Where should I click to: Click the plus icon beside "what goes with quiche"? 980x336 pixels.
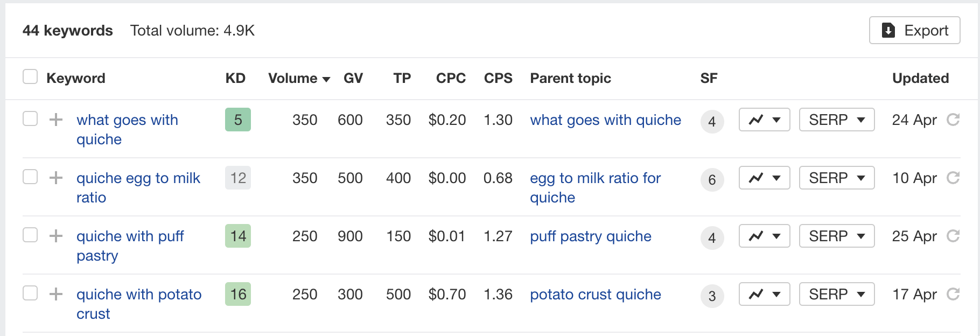55,120
